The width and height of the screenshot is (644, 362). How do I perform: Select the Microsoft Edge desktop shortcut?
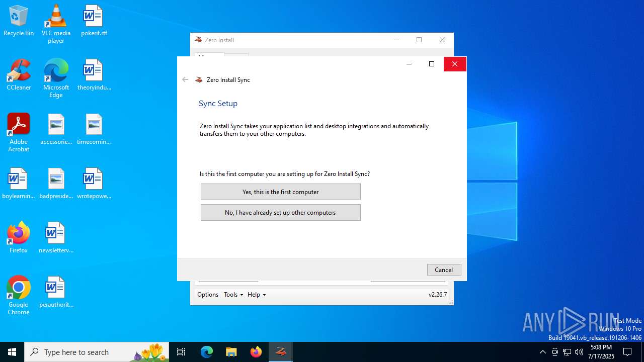coord(56,78)
